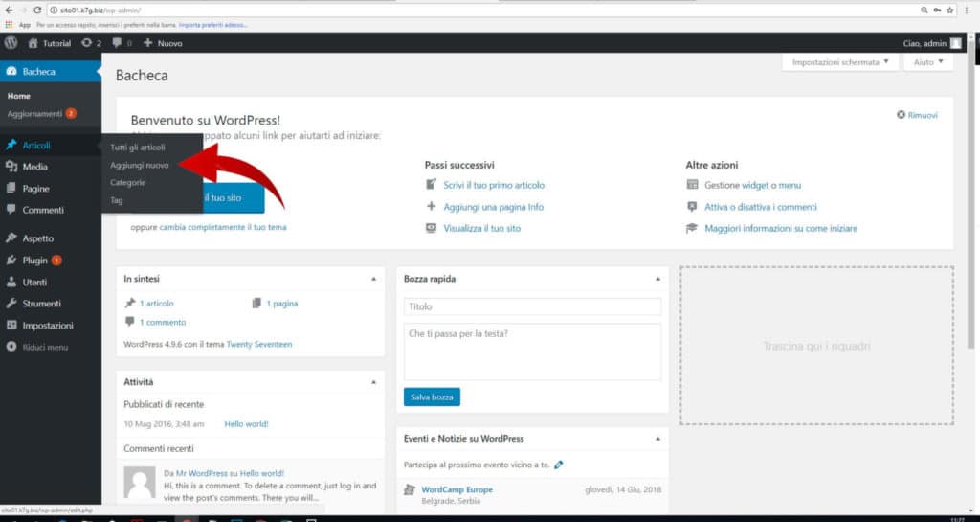The height and width of the screenshot is (522, 980).
Task: Open the Plugin section in sidebar
Action: (35, 261)
